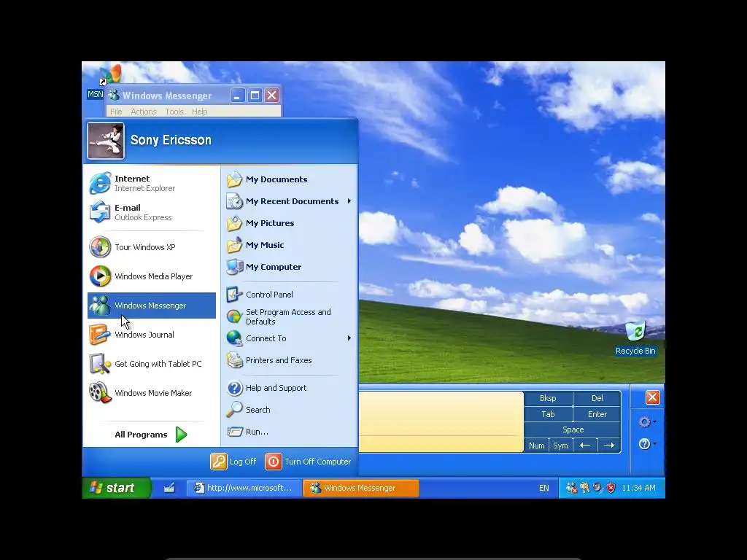Open Search from Start menu
Image resolution: width=747 pixels, height=560 pixels.
[x=290, y=410]
